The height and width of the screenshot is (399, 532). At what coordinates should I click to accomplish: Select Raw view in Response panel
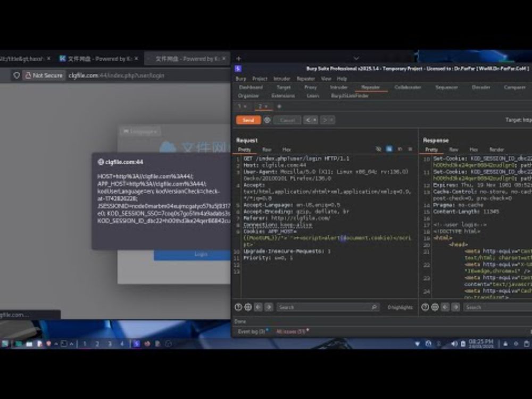tap(454, 149)
